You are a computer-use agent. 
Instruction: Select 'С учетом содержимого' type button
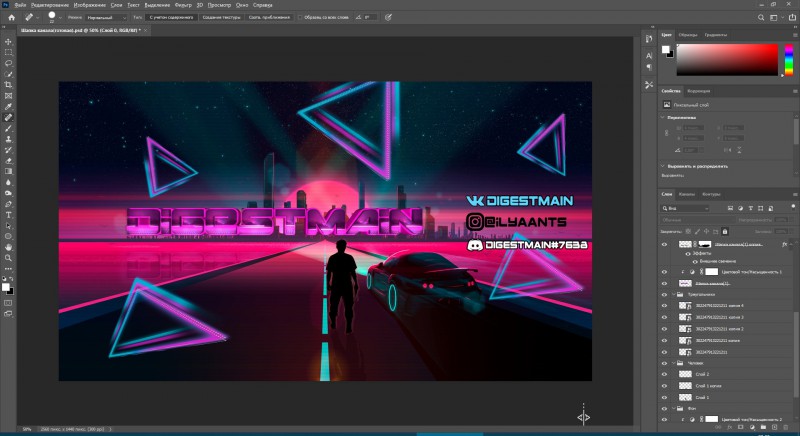[171, 17]
